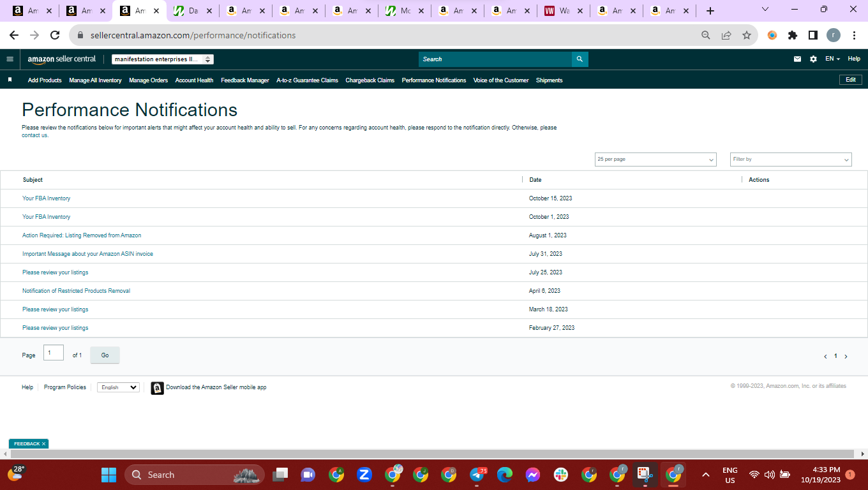
Task: Open 'Action Required: Listing Removed from Amazon'
Action: tap(82, 235)
